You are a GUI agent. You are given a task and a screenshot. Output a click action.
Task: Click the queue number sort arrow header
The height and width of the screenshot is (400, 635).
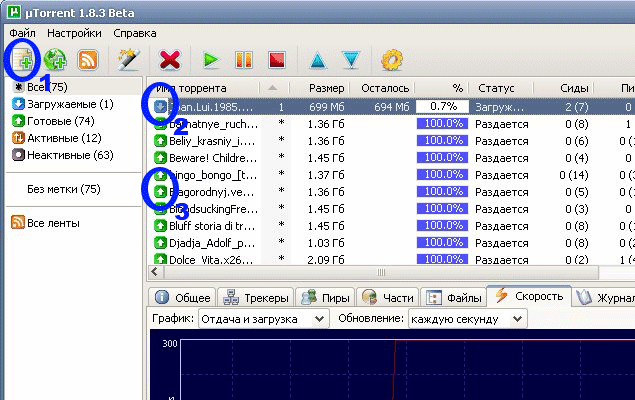click(x=273, y=88)
